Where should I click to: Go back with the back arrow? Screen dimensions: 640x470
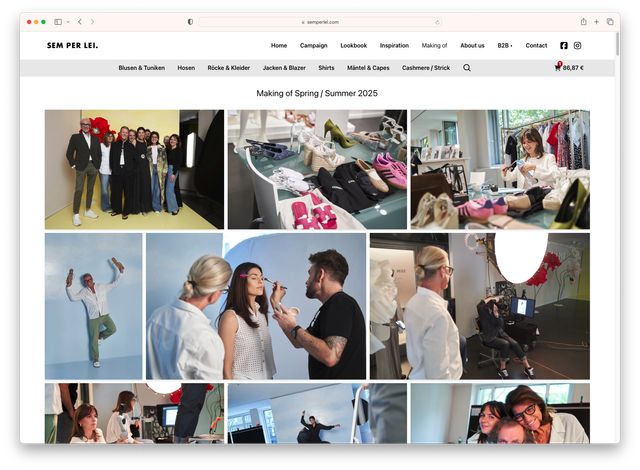click(80, 21)
